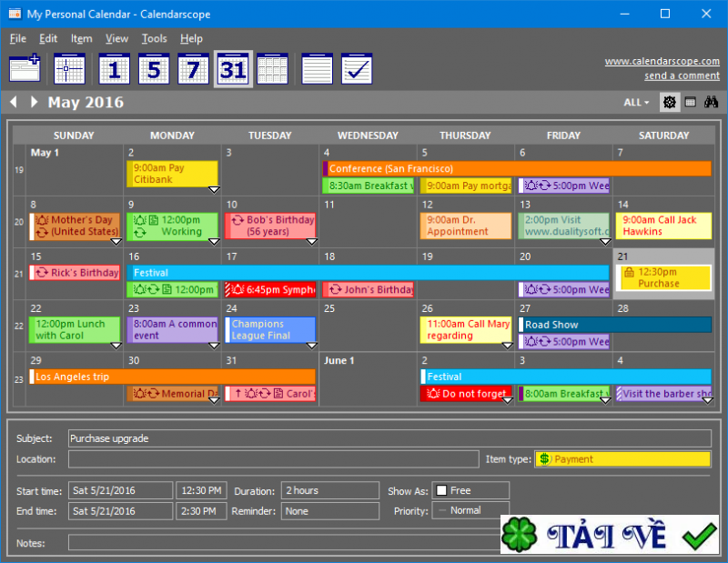Screen dimensions: 728x563
Task: Select the yellow Payment item type field
Action: pos(622,459)
